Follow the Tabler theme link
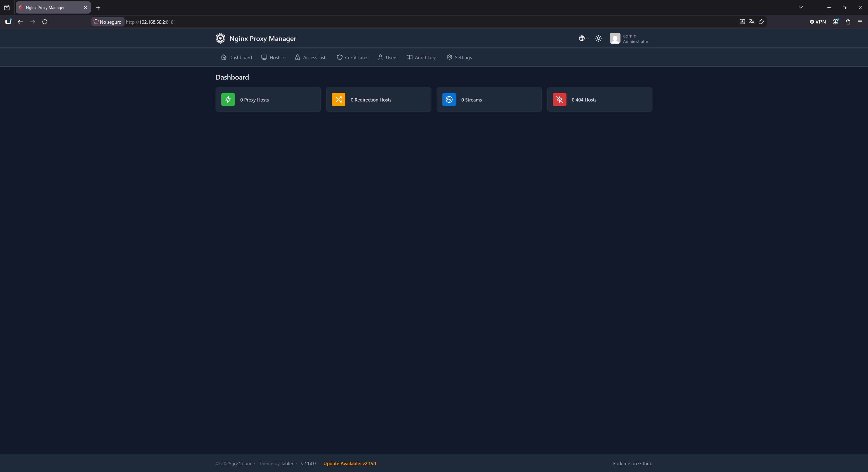 click(287, 464)
